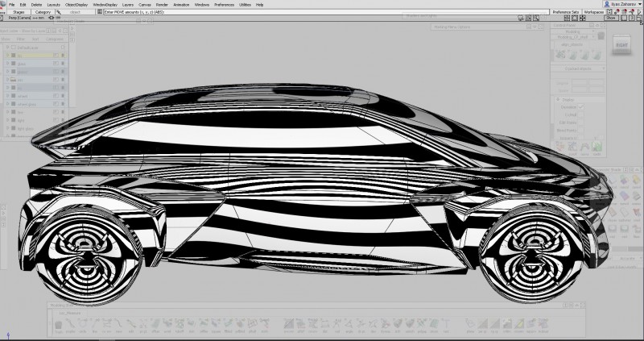Expand the tire layer row
The height and width of the screenshot is (341, 644).
7,112
